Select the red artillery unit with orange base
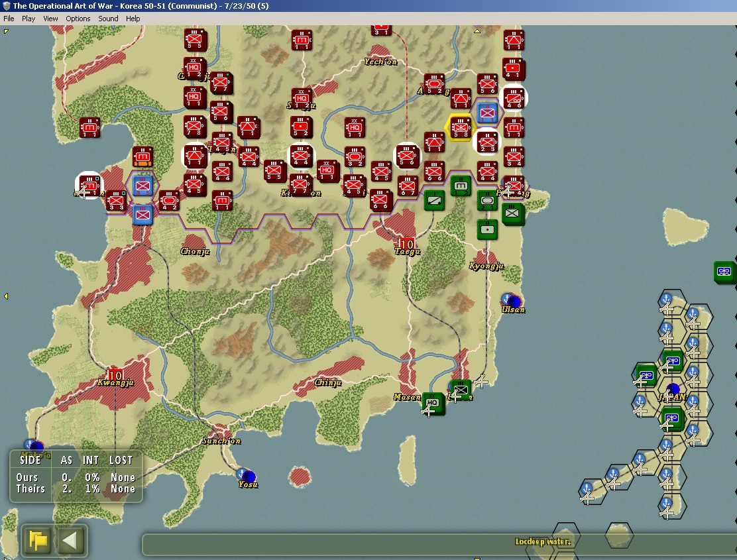This screenshot has width=737, height=560. 142,157
